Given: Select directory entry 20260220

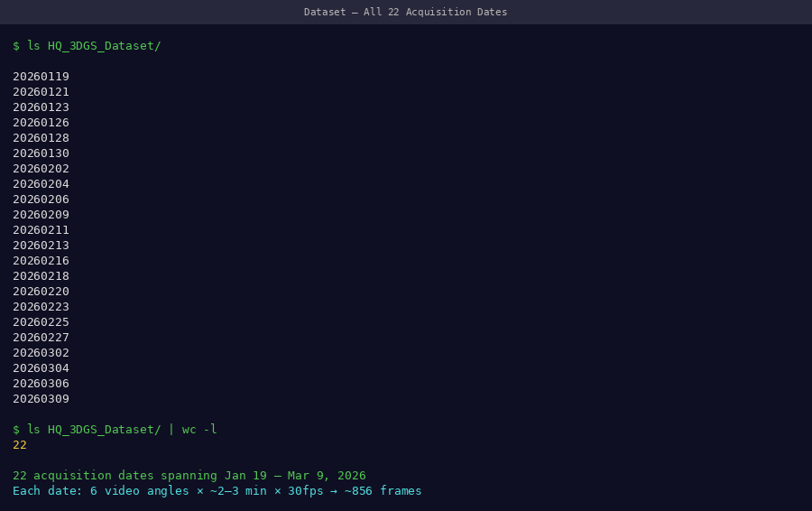Looking at the screenshot, I should coord(41,292).
